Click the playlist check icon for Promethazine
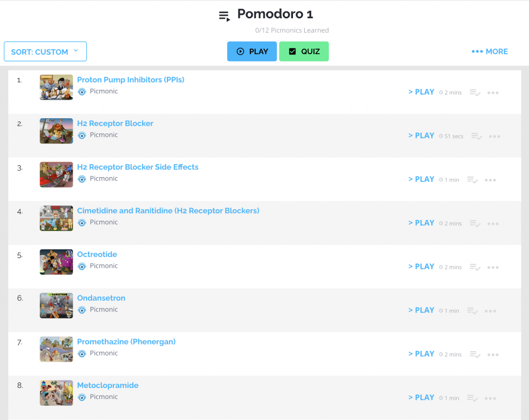Screen dimensions: 529x420 (475, 354)
